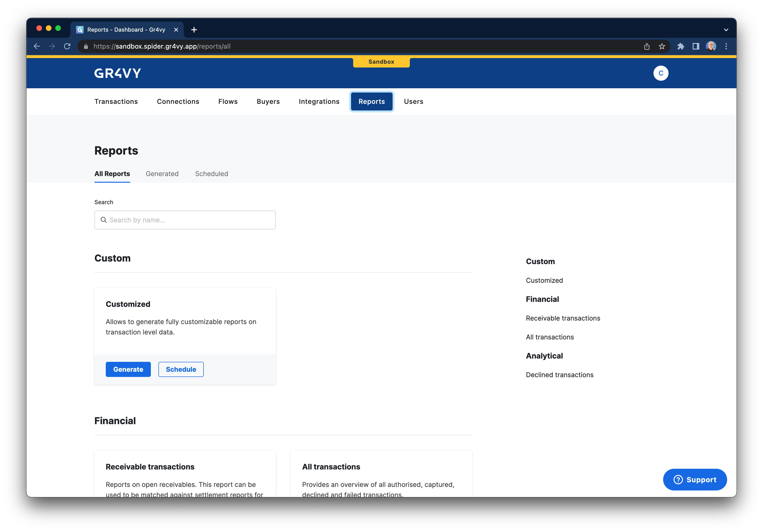This screenshot has height=532, width=763.
Task: Switch to the Generated tab
Action: pyautogui.click(x=162, y=174)
